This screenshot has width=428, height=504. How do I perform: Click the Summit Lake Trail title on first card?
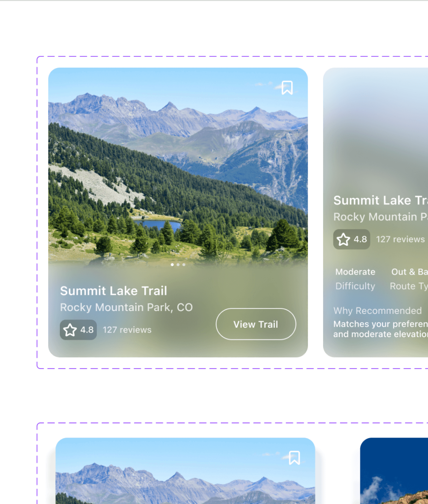click(113, 291)
